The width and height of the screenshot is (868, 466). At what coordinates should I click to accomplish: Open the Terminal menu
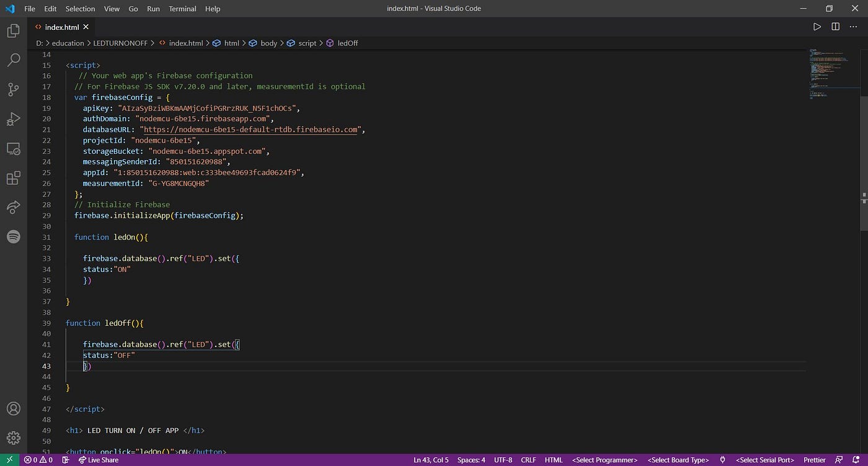182,9
